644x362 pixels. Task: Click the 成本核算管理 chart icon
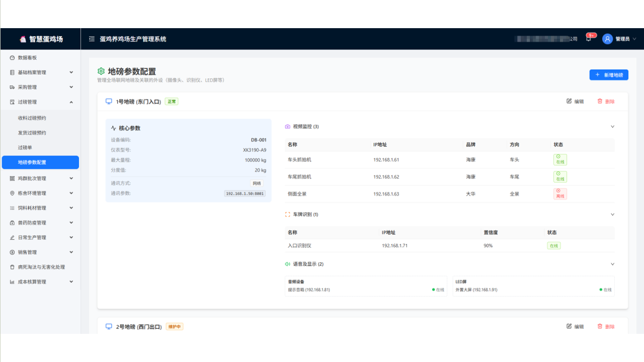tap(12, 282)
